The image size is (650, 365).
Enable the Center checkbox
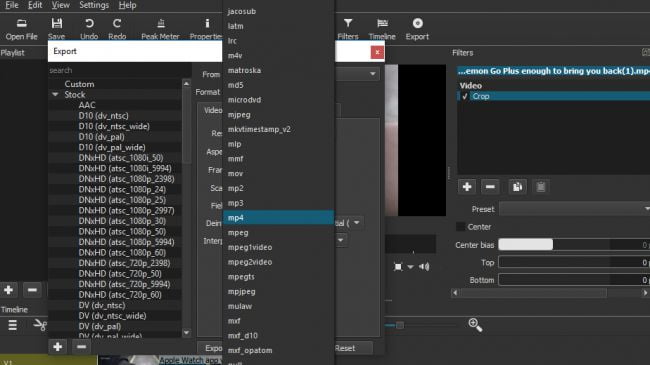461,227
